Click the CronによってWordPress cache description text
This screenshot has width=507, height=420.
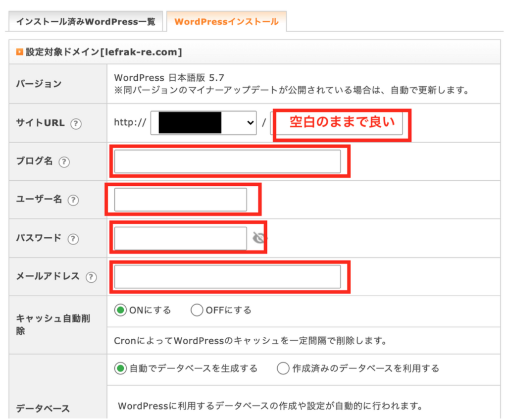(x=251, y=341)
